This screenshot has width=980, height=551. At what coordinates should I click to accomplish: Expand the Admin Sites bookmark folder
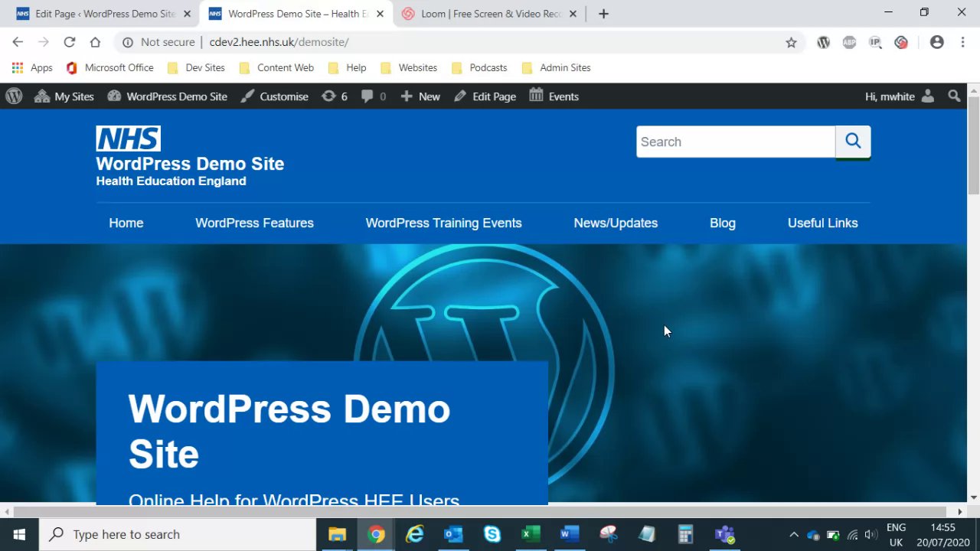(x=555, y=67)
